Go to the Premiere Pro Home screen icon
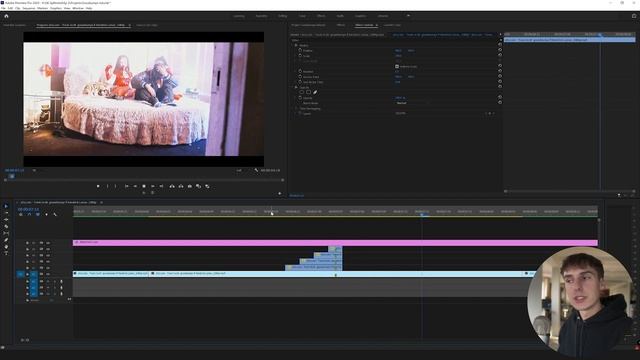The height and width of the screenshot is (360, 640). coord(6,16)
